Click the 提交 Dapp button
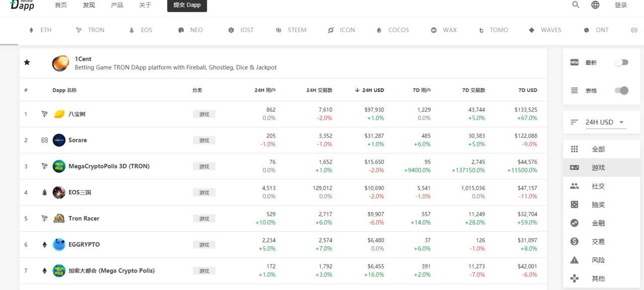 tap(187, 5)
